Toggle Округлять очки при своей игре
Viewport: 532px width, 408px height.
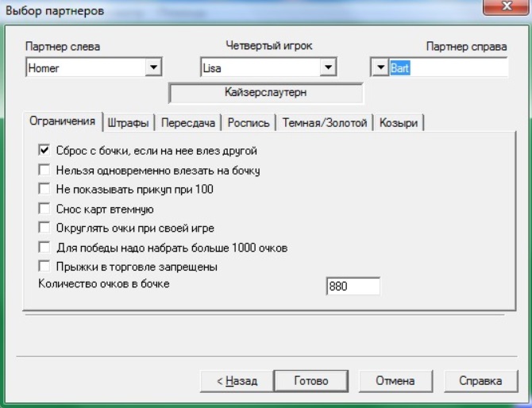pyautogui.click(x=44, y=229)
